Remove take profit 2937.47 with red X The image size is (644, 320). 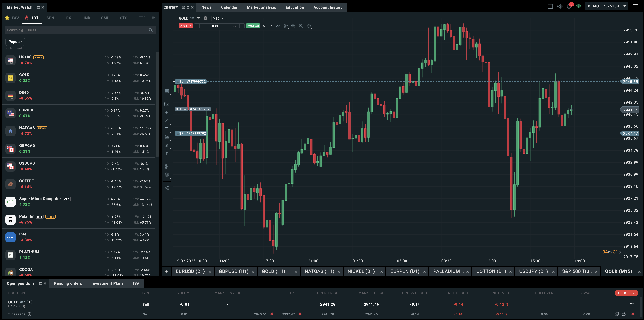pos(300,314)
